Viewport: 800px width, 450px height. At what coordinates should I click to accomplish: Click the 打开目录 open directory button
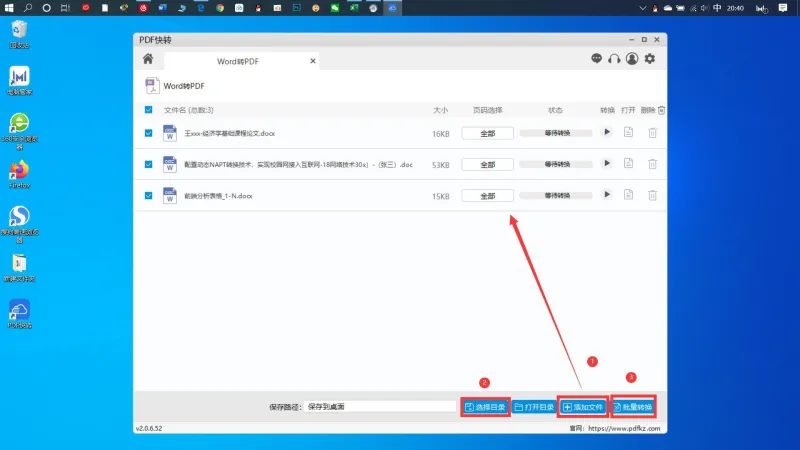(534, 407)
